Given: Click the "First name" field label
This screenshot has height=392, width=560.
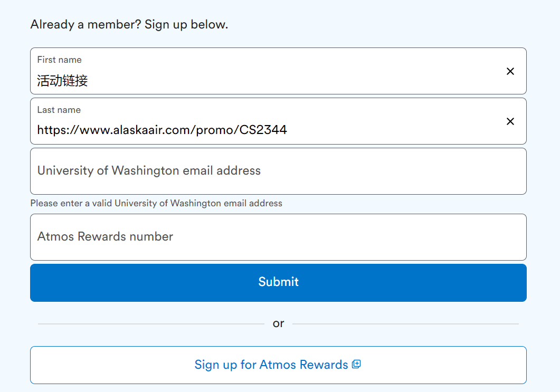Looking at the screenshot, I should pos(59,60).
